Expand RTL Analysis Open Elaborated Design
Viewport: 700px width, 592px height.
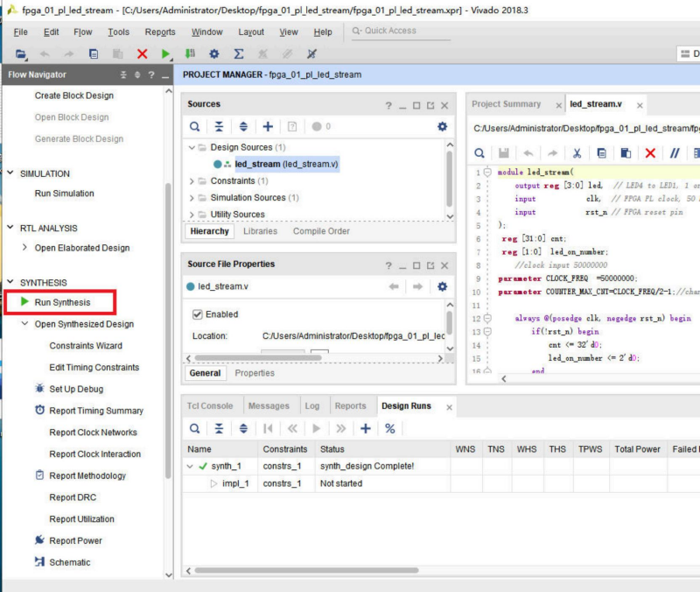(24, 248)
